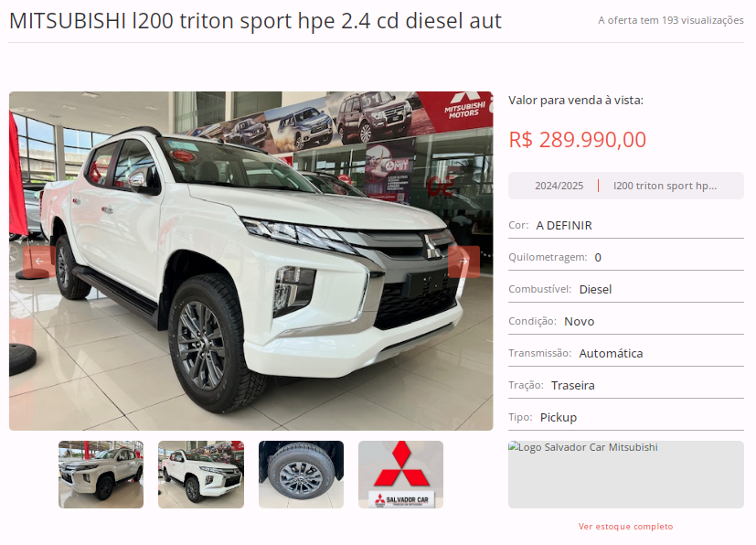Click the Ver estoque completo link
This screenshot has width=756, height=545.
(625, 526)
